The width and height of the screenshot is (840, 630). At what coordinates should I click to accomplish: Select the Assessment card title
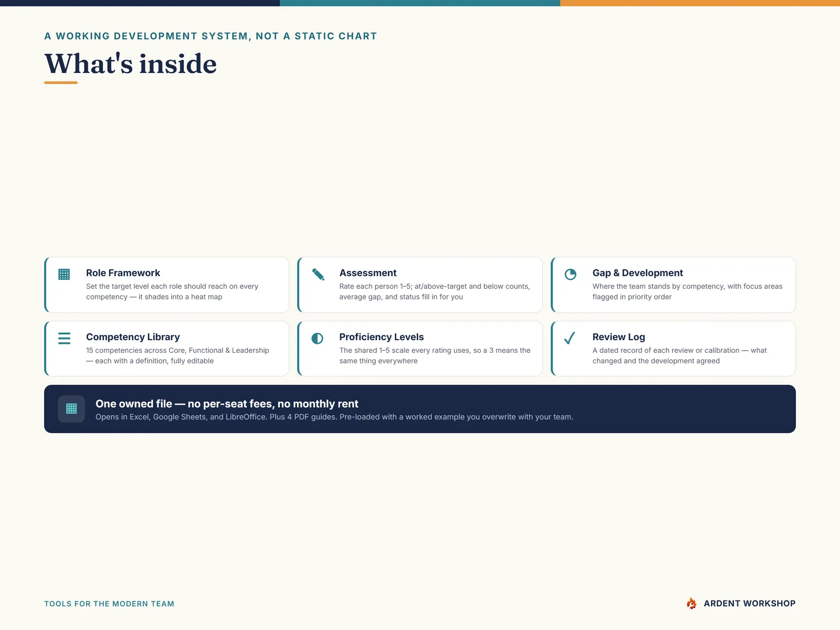coord(367,273)
